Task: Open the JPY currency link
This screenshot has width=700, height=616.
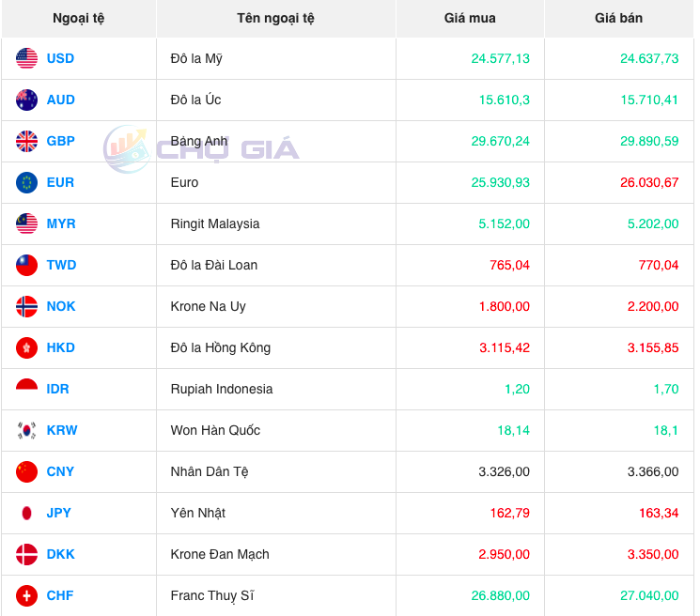Action: tap(59, 513)
